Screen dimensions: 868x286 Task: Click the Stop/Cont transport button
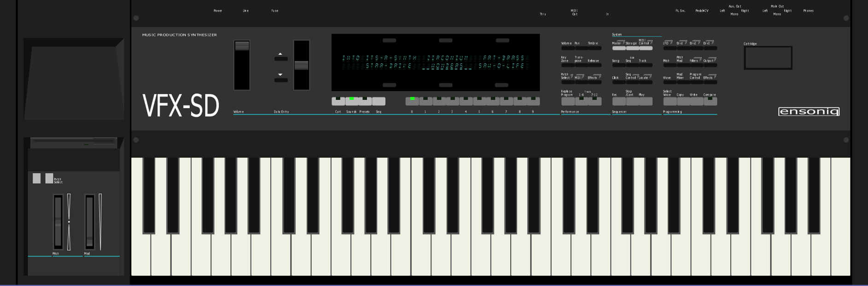[633, 101]
